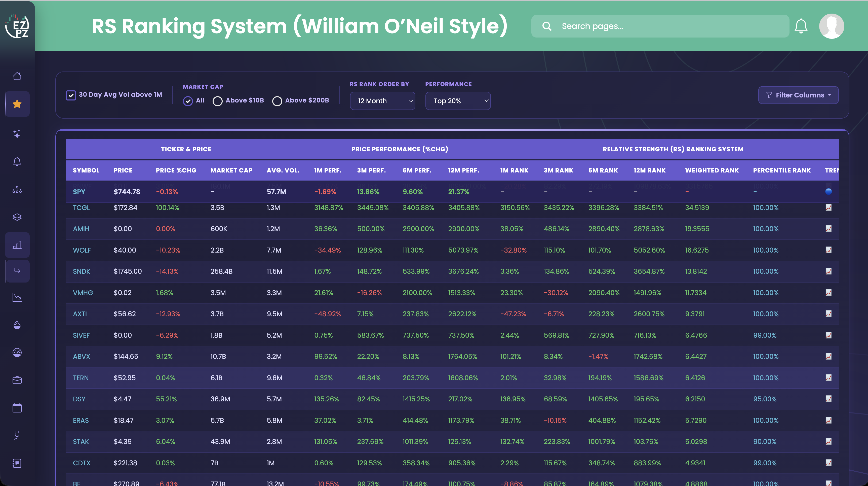Click the 5073.97% value in WOLF row

click(463, 250)
